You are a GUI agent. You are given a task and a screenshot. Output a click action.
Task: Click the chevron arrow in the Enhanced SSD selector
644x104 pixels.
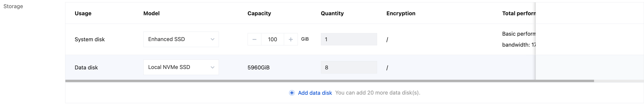tap(212, 39)
